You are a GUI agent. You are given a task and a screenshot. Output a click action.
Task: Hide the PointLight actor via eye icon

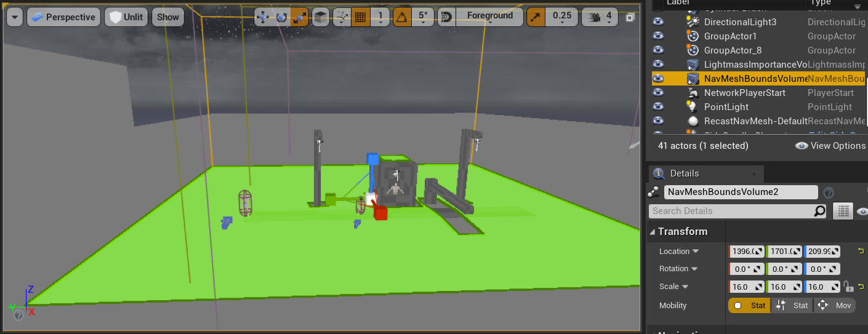click(659, 107)
